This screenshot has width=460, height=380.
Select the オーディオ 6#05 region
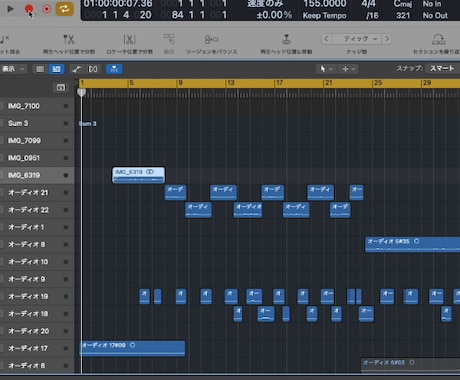pyautogui.click(x=411, y=366)
